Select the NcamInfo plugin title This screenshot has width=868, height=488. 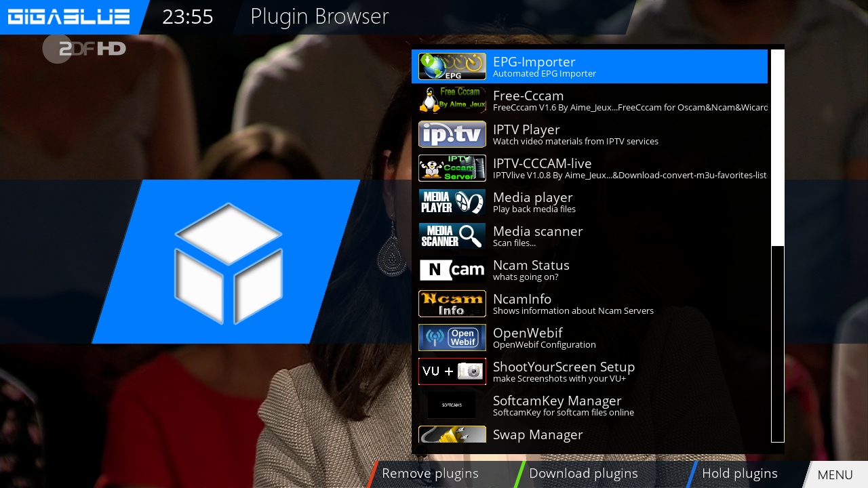[x=522, y=299]
